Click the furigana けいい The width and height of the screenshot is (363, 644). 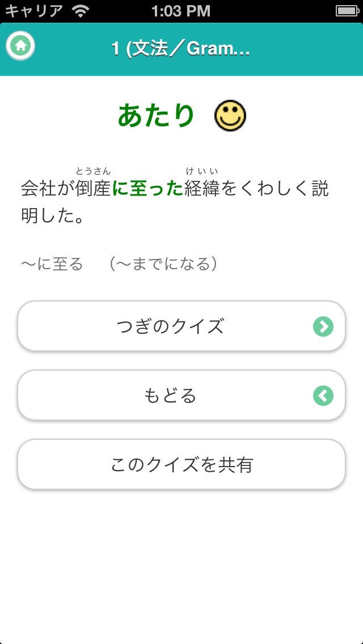tap(202, 171)
